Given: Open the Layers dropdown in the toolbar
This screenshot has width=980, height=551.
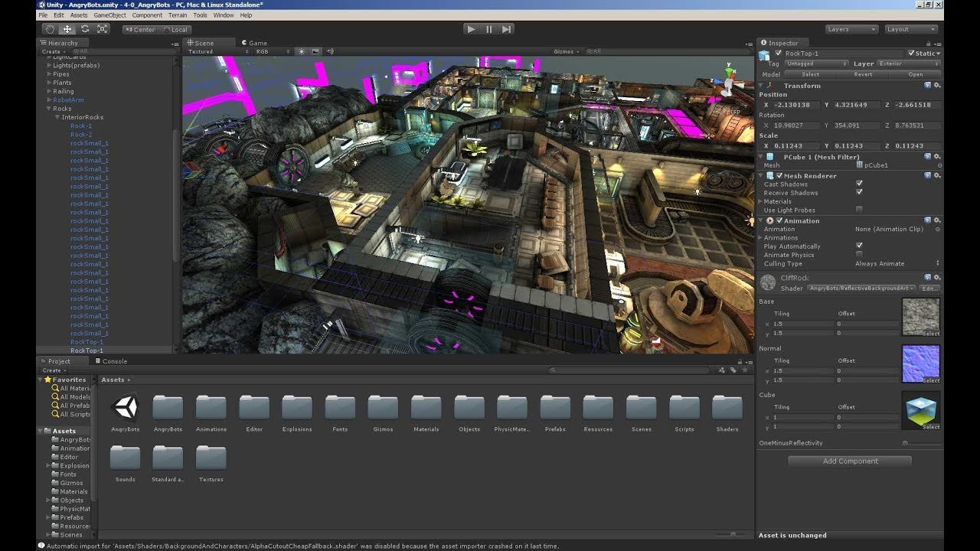Looking at the screenshot, I should tap(851, 29).
